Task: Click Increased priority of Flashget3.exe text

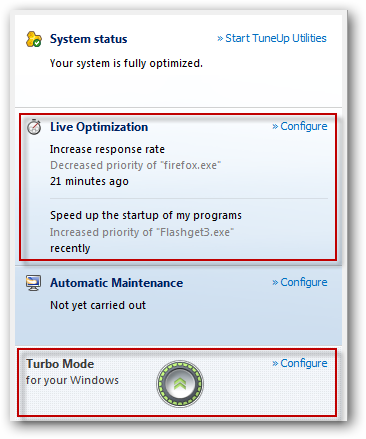Action: click(142, 232)
